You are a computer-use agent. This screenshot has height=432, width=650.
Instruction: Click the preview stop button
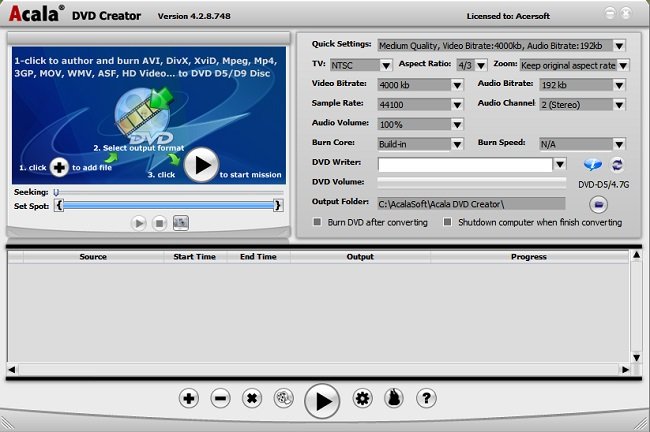(x=159, y=223)
